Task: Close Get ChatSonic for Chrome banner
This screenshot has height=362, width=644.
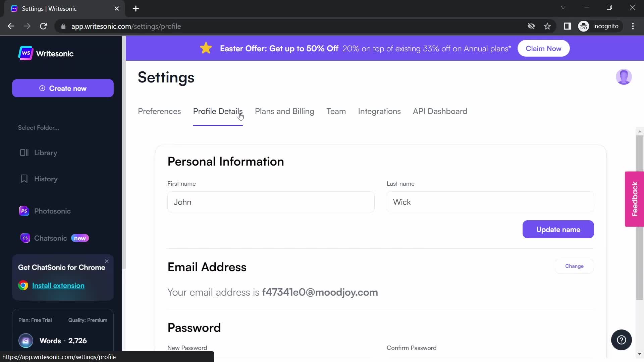Action: pyautogui.click(x=106, y=261)
